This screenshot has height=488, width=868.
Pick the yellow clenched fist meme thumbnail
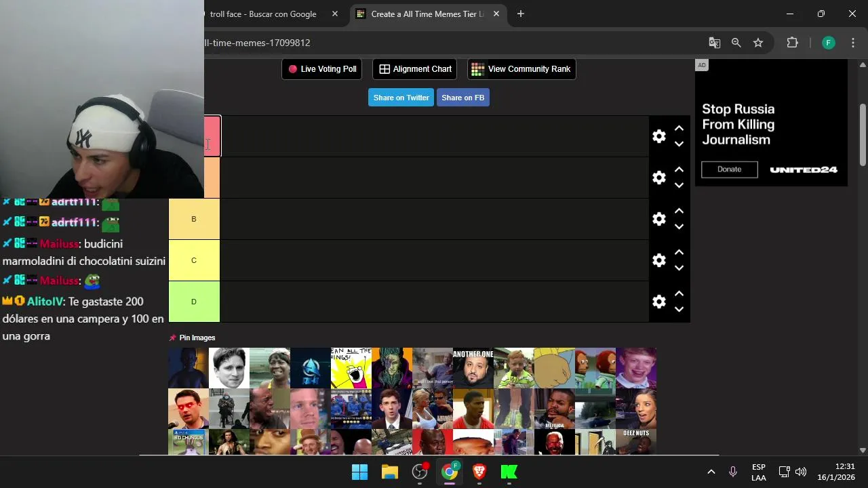coord(555,368)
